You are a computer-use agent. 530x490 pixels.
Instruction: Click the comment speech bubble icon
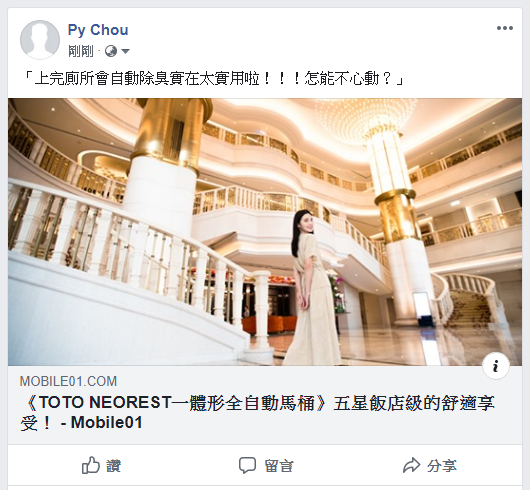click(247, 465)
